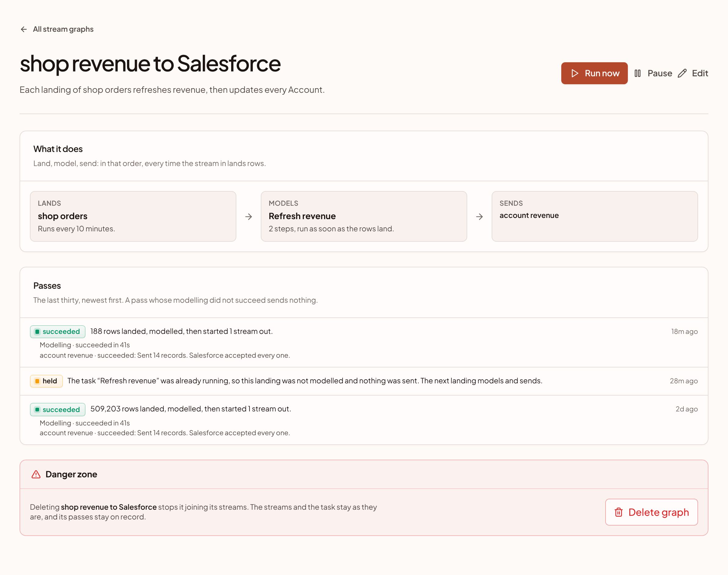Open the LANDS shop orders card
The height and width of the screenshot is (575, 728).
point(133,216)
